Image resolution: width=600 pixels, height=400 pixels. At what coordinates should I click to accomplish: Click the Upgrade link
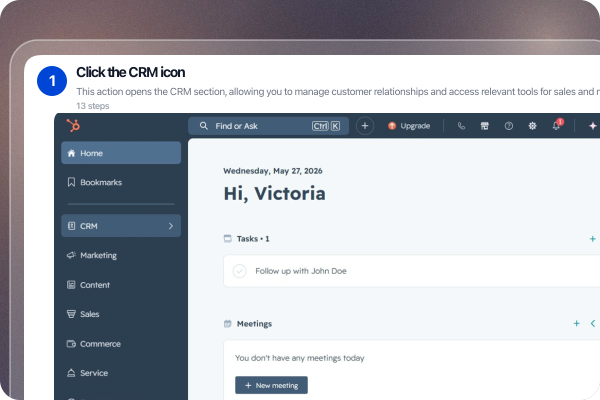[x=409, y=126]
